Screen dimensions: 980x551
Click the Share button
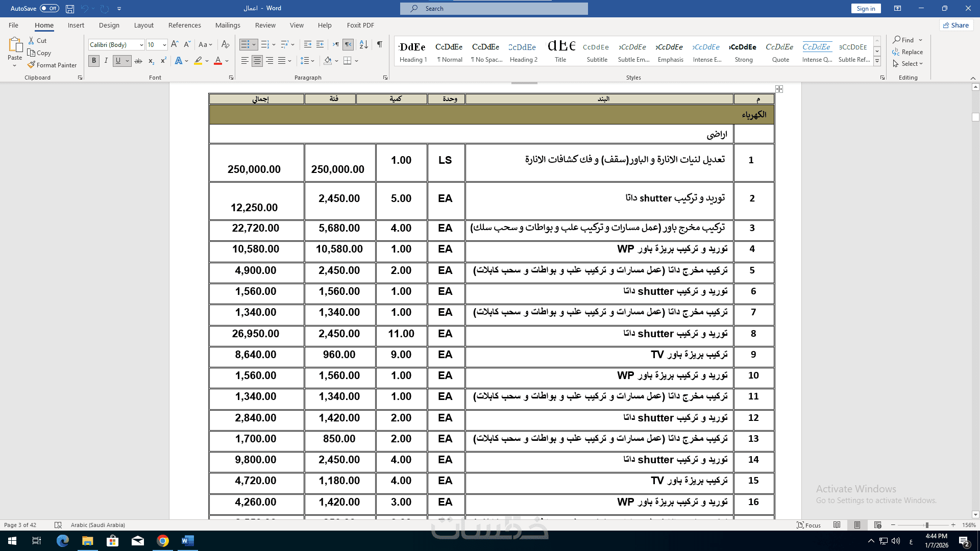(956, 26)
